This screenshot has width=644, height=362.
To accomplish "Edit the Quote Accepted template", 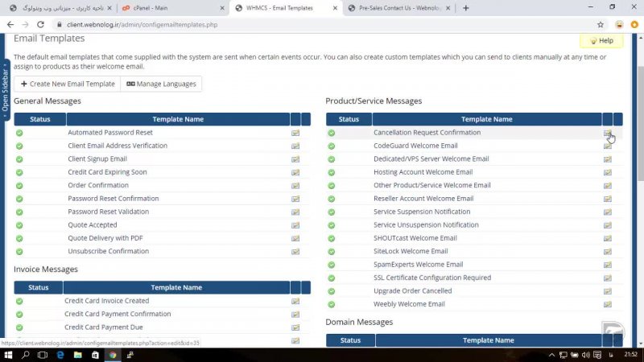I will click(x=295, y=225).
